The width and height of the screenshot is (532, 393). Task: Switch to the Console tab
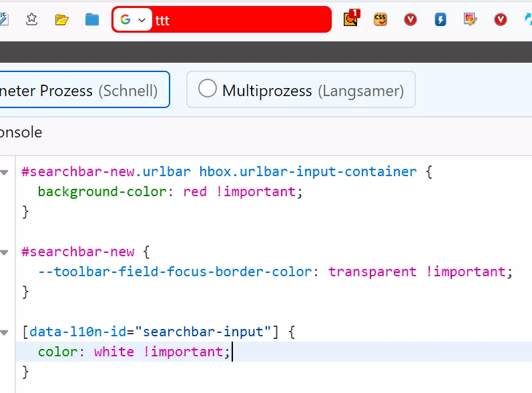(20, 132)
